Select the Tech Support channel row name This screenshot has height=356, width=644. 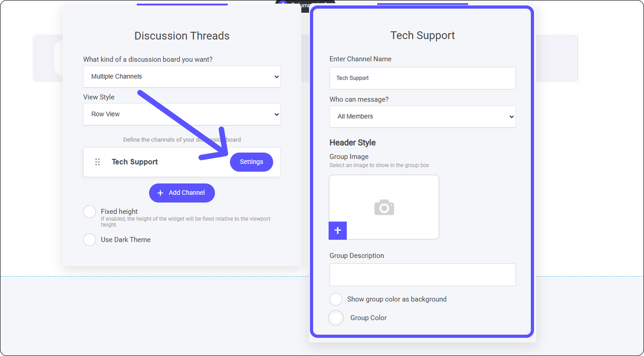[x=135, y=162]
